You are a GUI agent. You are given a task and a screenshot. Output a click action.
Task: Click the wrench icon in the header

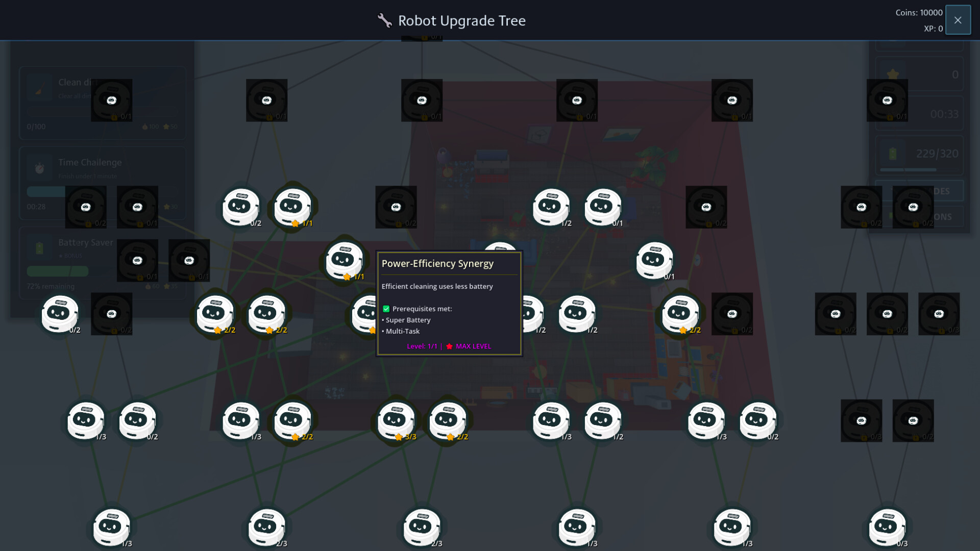click(x=384, y=20)
